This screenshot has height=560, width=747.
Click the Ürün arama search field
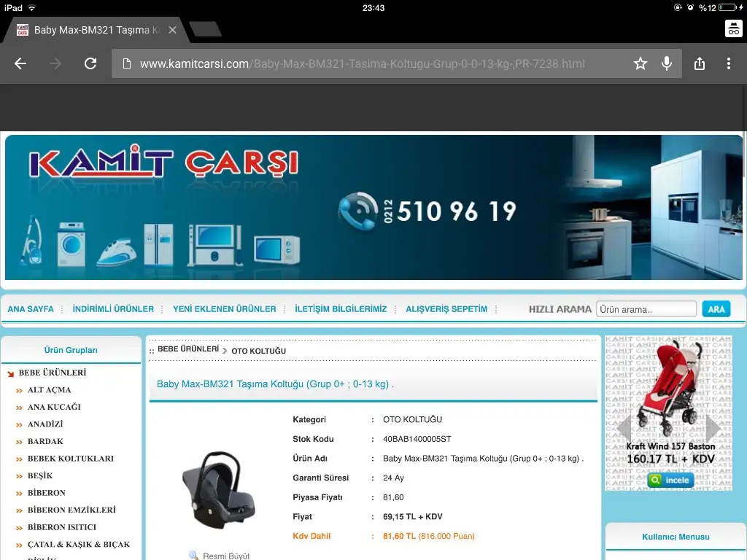coord(646,309)
